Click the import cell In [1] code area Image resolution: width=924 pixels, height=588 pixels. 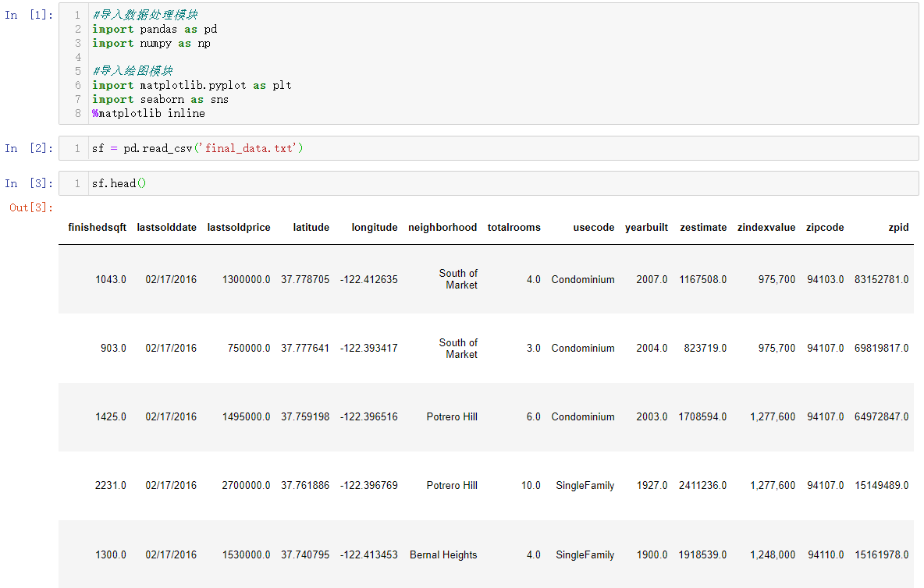[x=489, y=64]
